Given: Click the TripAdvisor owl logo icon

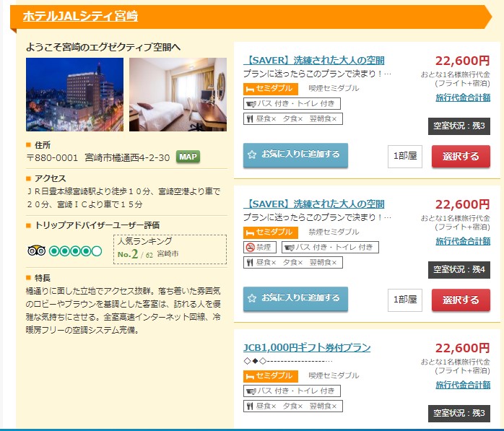Looking at the screenshot, I should point(36,251).
